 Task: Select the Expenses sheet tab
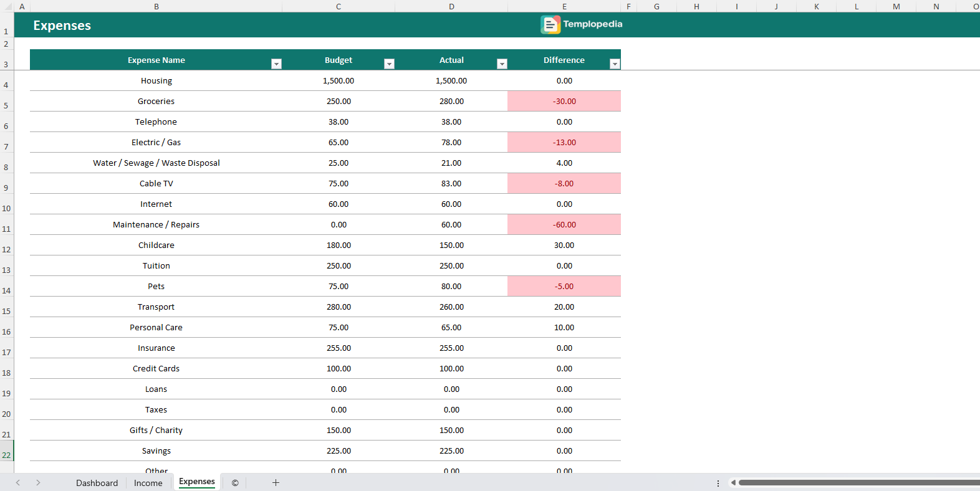197,482
